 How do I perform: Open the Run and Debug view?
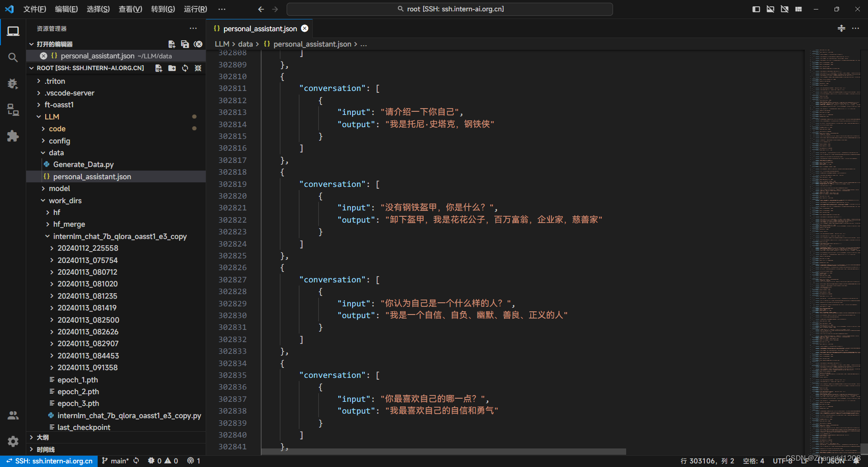[x=13, y=84]
